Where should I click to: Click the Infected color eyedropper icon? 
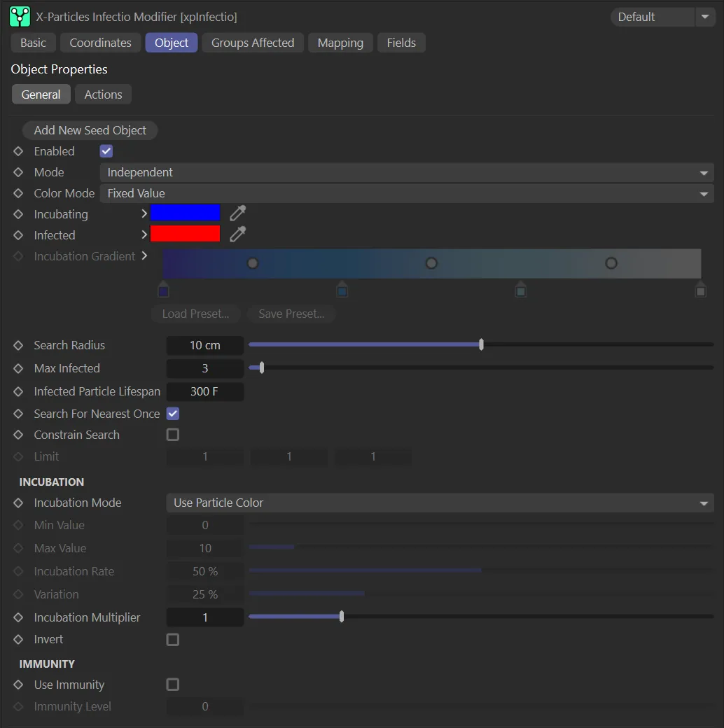click(238, 234)
